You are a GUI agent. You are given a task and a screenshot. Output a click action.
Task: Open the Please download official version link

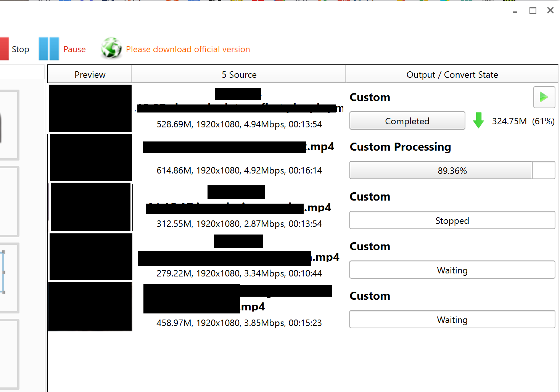pos(188,49)
